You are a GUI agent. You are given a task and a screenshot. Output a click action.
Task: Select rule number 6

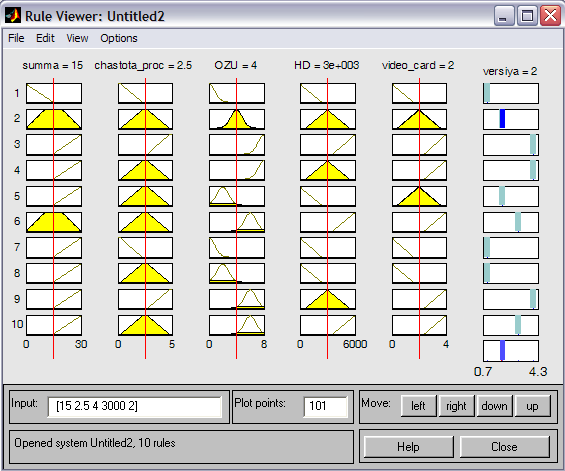pos(17,221)
